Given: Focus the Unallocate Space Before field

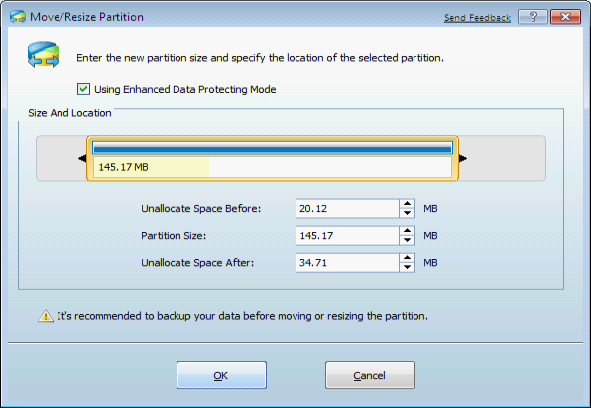Looking at the screenshot, I should pos(348,209).
